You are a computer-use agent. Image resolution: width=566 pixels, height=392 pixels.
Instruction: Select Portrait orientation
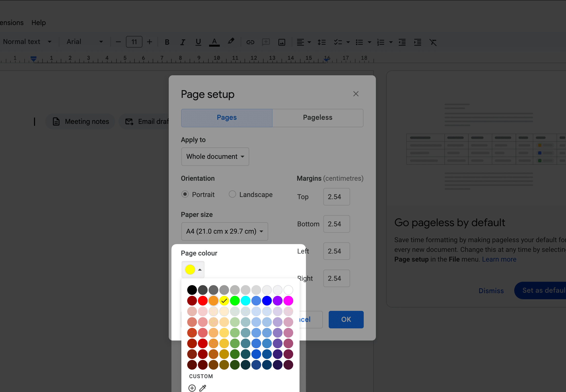(x=185, y=194)
